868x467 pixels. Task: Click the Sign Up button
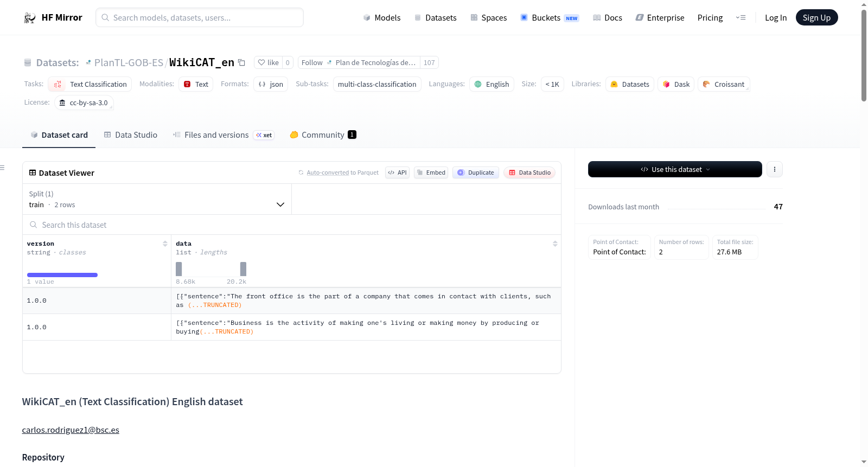coord(816,17)
